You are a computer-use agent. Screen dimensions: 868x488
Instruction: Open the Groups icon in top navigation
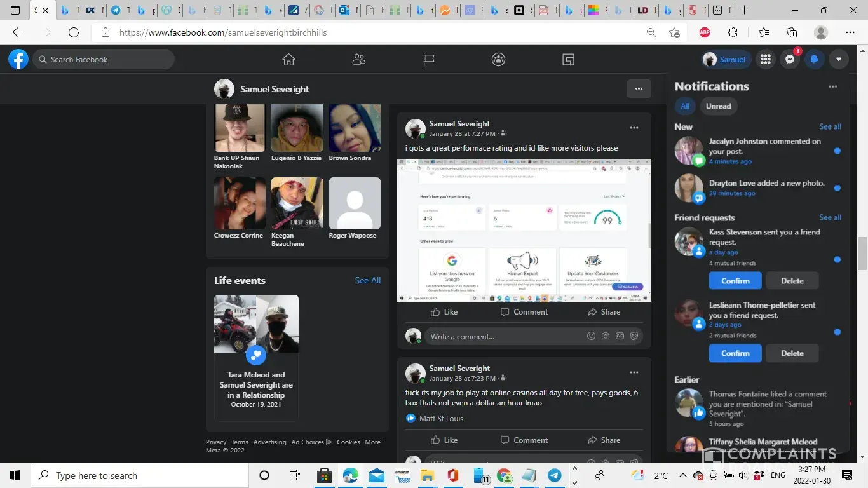click(498, 60)
